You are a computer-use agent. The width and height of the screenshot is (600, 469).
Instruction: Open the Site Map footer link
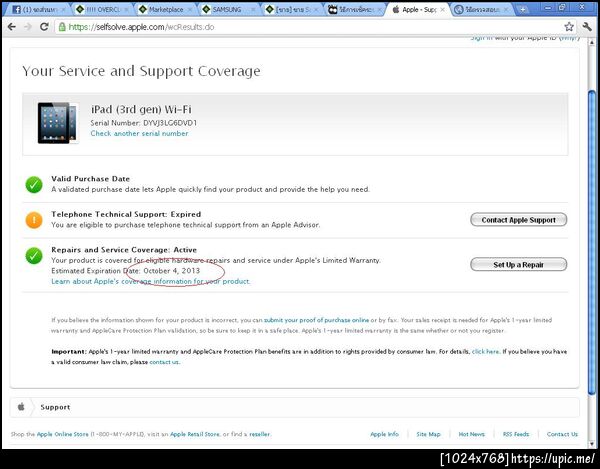428,434
